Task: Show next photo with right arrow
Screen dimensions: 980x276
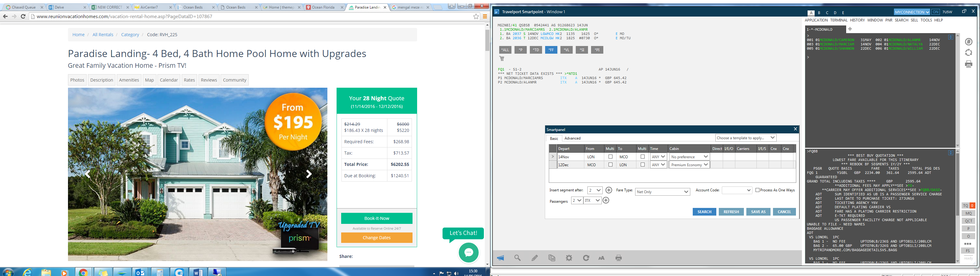Action: [309, 174]
